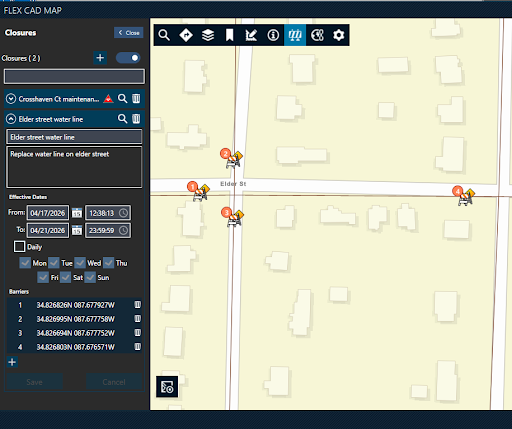Click the warning triangle on Crosshaven closure
The height and width of the screenshot is (429, 512).
click(x=108, y=99)
